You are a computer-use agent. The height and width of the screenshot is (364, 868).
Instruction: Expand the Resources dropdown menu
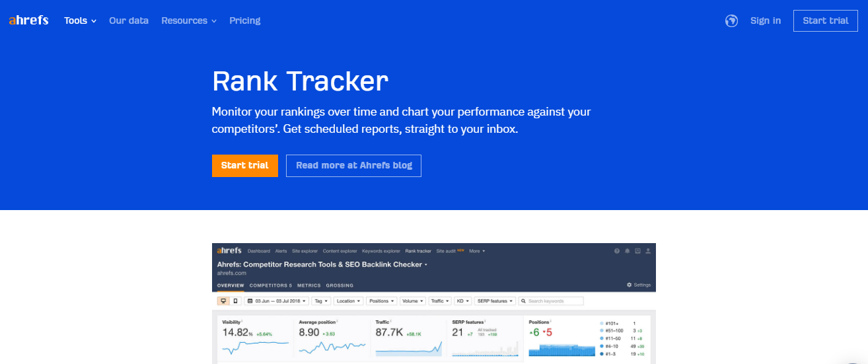[189, 20]
